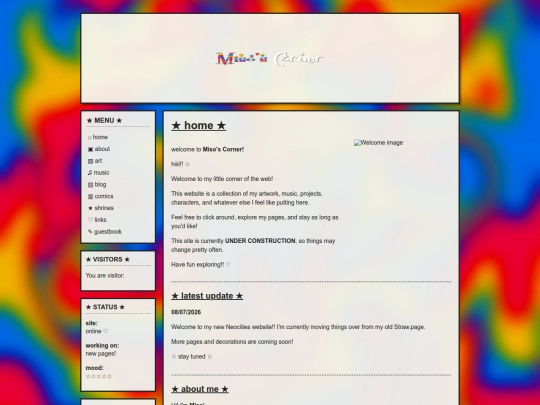The height and width of the screenshot is (405, 540).
Task: Click the "hiiii!! ☆" greeting
Action: pos(180,164)
